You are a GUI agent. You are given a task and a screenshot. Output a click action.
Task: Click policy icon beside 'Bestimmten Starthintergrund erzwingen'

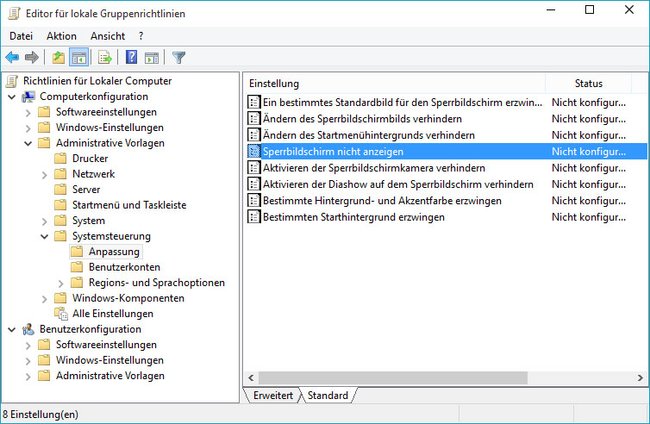tap(254, 217)
